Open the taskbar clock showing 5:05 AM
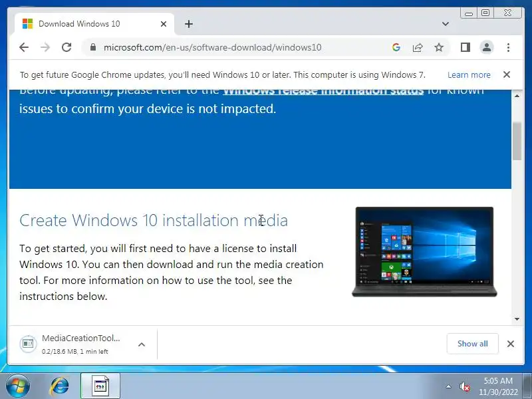The height and width of the screenshot is (399, 532). pyautogui.click(x=498, y=386)
